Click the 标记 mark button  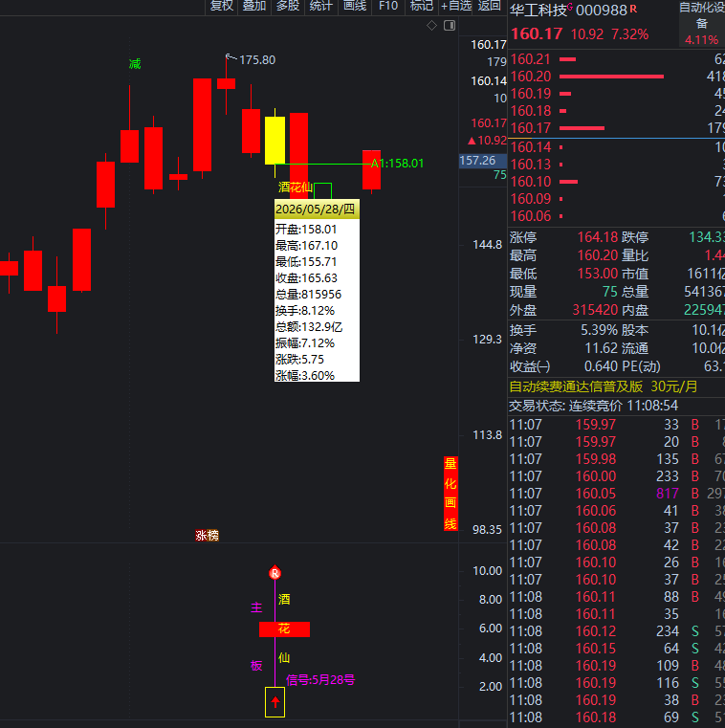click(x=422, y=6)
